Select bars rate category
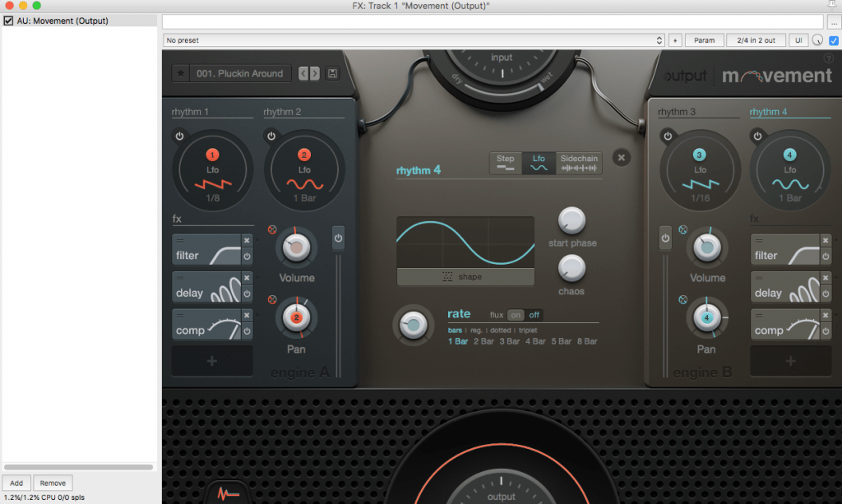The image size is (842, 504). [x=455, y=330]
